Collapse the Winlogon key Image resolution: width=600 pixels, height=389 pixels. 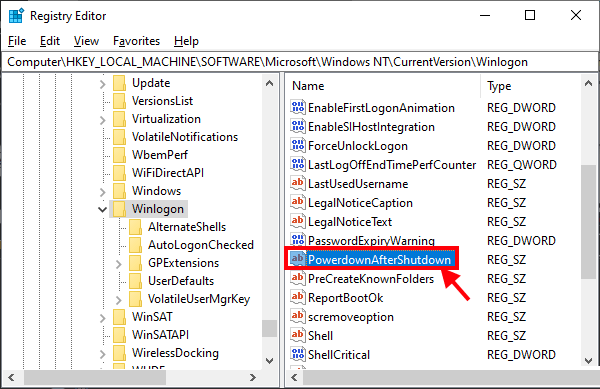coord(102,210)
